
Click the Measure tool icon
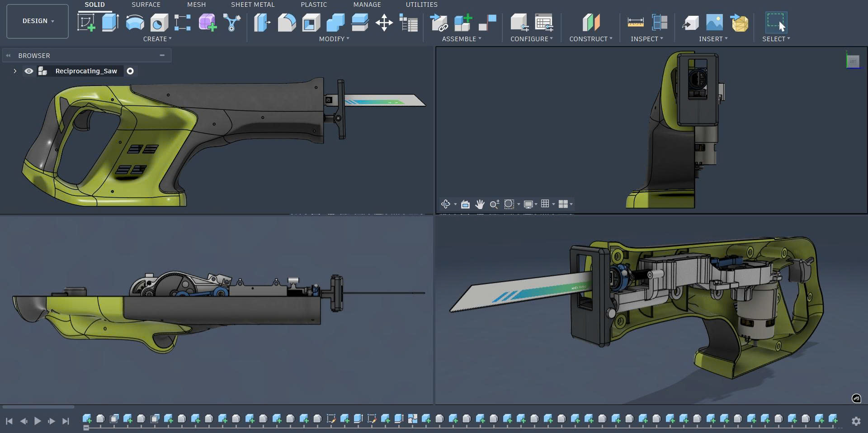(635, 22)
